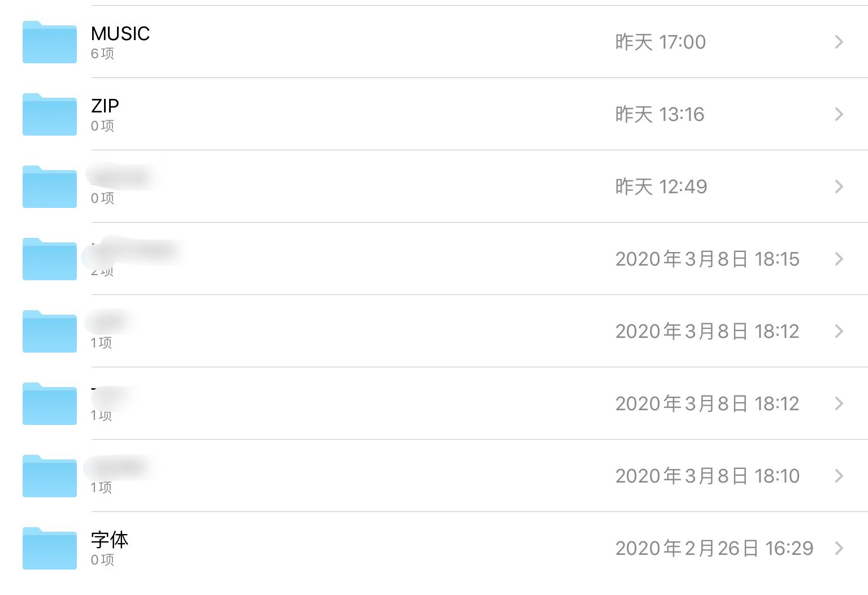Click the 字体 folder name
Viewport: 868px width, 595px height.
tap(110, 540)
